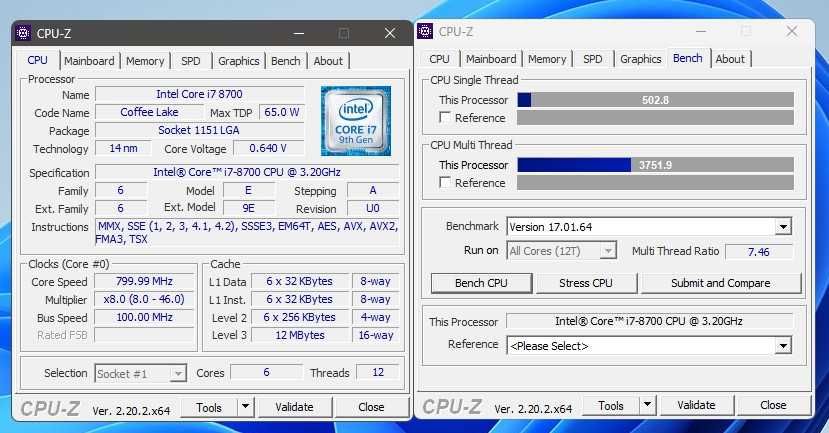Switch to Memory tab in left window
Screen dimensions: 829x433
tap(145, 61)
